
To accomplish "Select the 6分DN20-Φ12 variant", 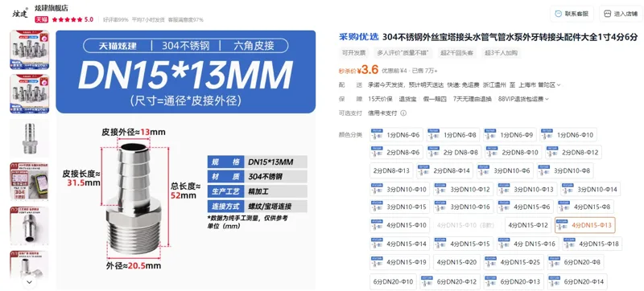I will coord(450,281).
